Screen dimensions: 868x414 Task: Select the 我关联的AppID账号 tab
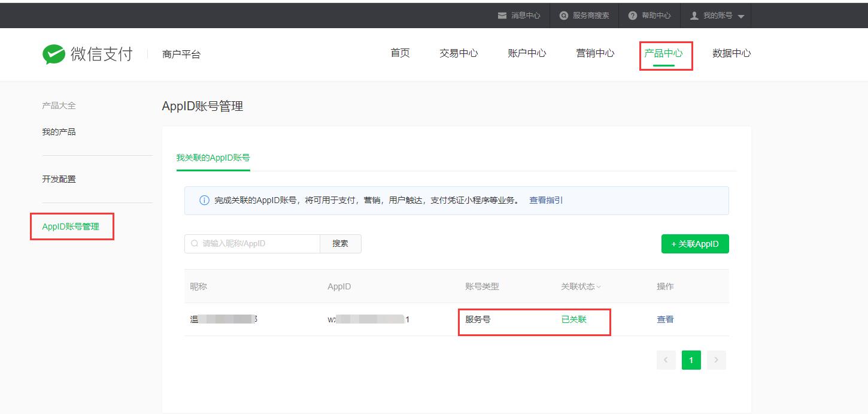pos(213,158)
